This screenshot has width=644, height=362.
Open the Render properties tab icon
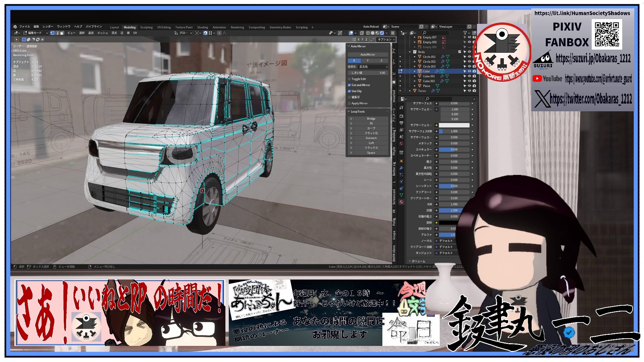(x=401, y=116)
